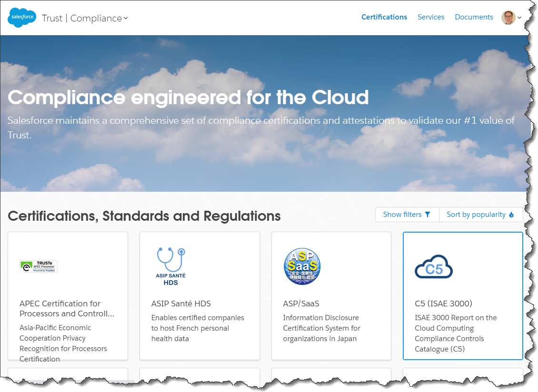The width and height of the screenshot is (538, 392).
Task: Go to the Services tab
Action: click(x=430, y=17)
